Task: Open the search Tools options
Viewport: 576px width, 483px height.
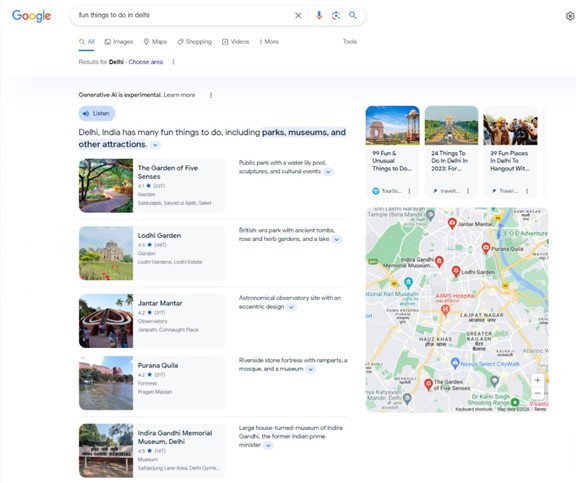Action: click(x=350, y=42)
